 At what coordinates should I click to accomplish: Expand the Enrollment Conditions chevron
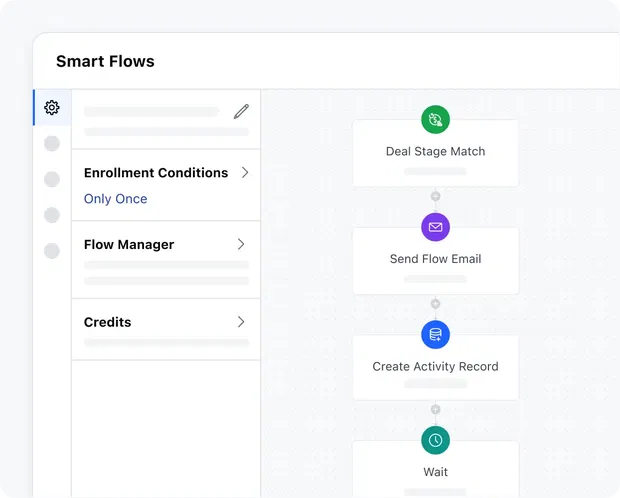click(x=244, y=172)
